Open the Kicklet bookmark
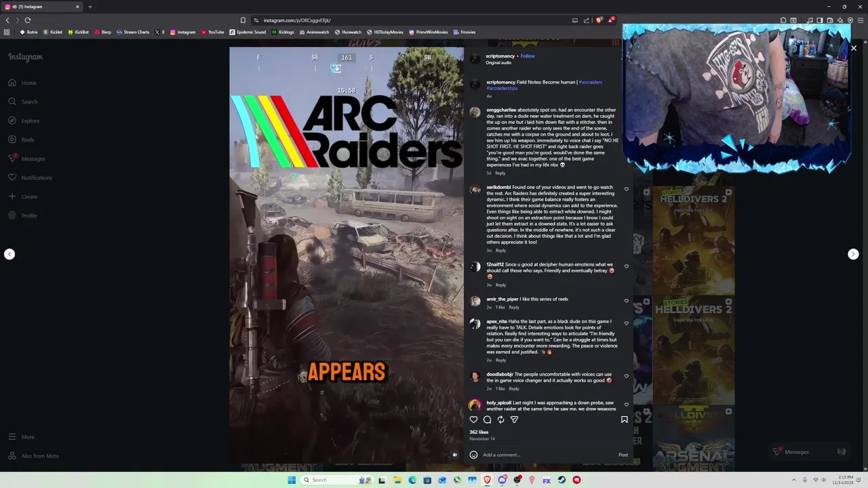This screenshot has height=488, width=868. point(53,32)
